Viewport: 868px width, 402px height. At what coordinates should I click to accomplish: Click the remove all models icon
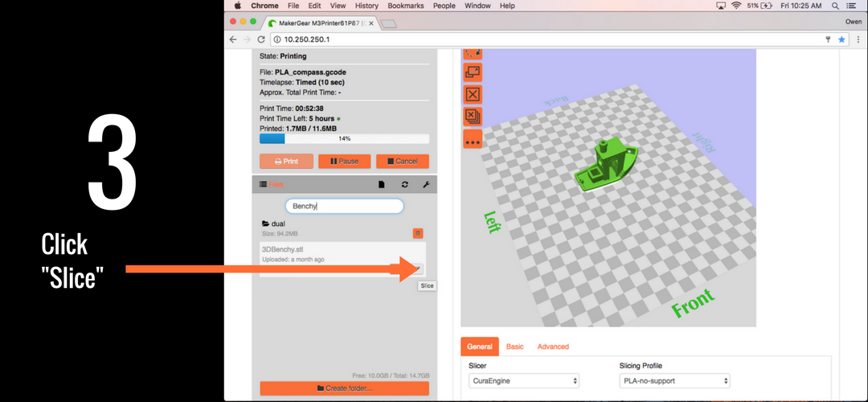[473, 117]
